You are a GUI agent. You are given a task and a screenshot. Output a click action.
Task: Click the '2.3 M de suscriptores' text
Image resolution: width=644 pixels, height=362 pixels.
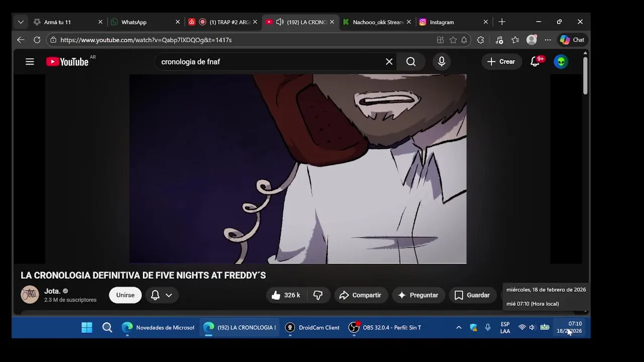pos(70,300)
